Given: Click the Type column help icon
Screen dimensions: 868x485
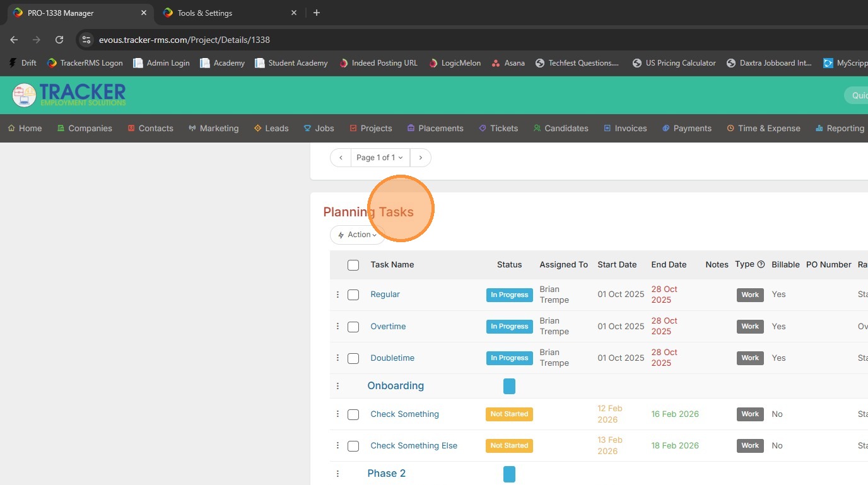Looking at the screenshot, I should [761, 265].
